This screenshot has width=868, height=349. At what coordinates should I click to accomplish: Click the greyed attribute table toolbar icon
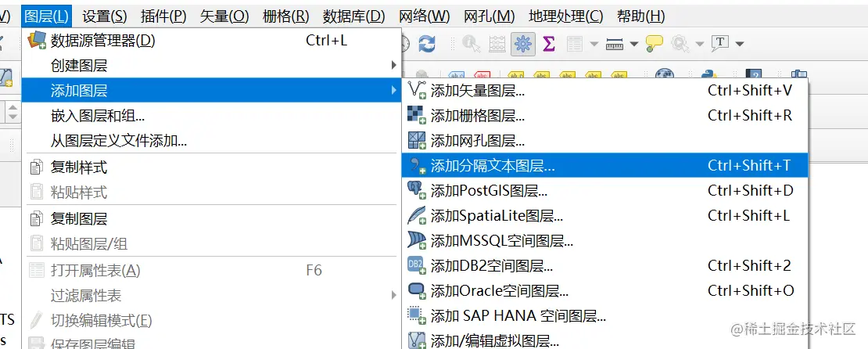(x=575, y=43)
